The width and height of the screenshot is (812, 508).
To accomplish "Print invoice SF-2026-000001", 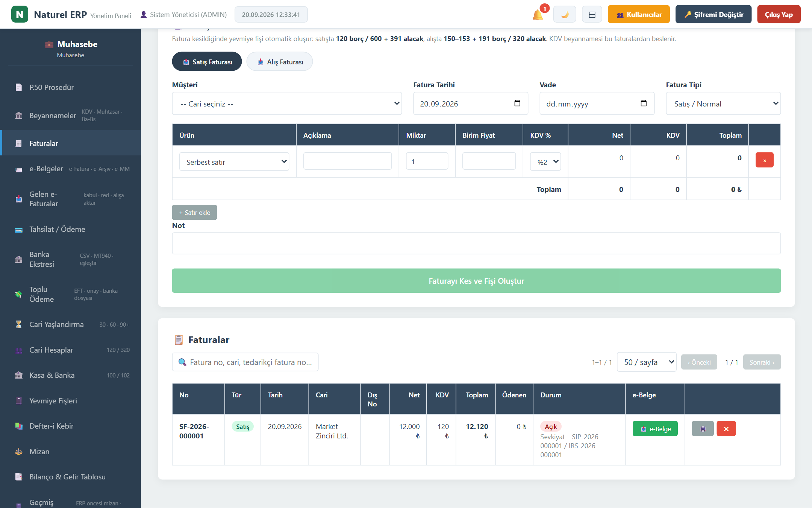I will pyautogui.click(x=703, y=429).
